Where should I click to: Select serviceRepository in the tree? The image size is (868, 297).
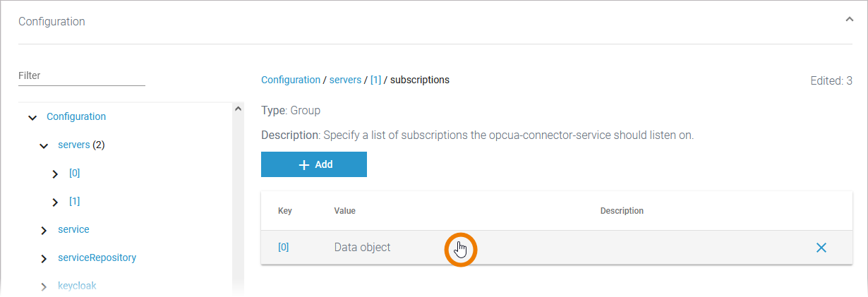pyautogui.click(x=97, y=257)
